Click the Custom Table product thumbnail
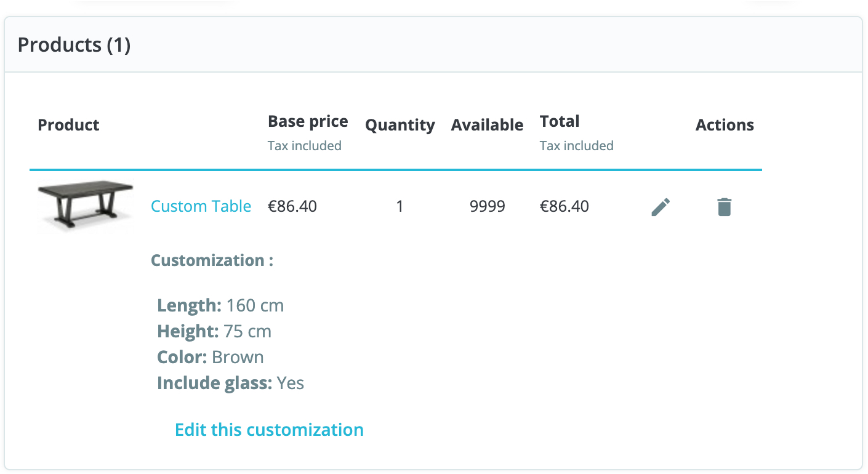This screenshot has width=868, height=474. click(85, 206)
